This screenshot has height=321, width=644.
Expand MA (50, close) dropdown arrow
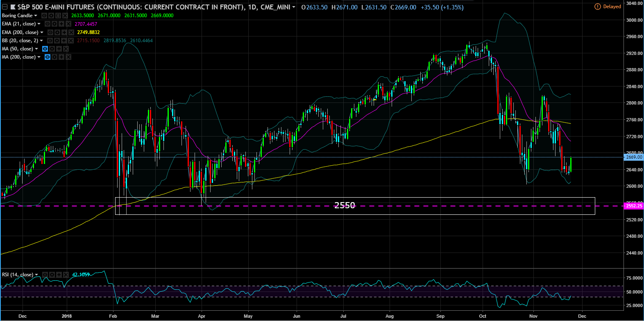(36, 49)
